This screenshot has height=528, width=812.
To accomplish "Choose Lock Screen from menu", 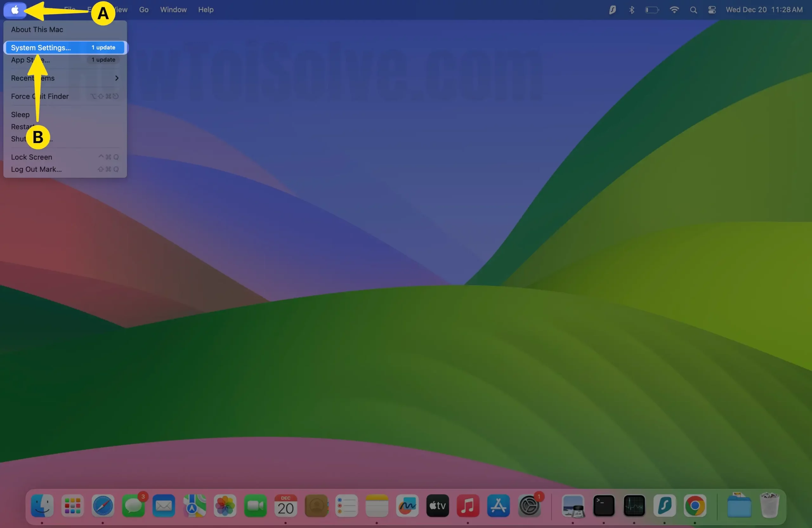I will pos(65,157).
